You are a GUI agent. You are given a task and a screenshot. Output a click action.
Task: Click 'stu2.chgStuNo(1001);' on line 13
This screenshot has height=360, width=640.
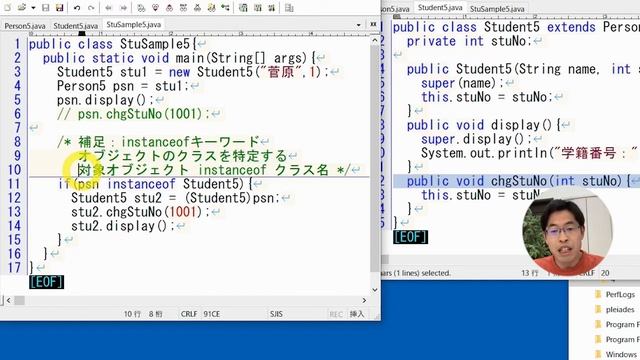coord(140,212)
